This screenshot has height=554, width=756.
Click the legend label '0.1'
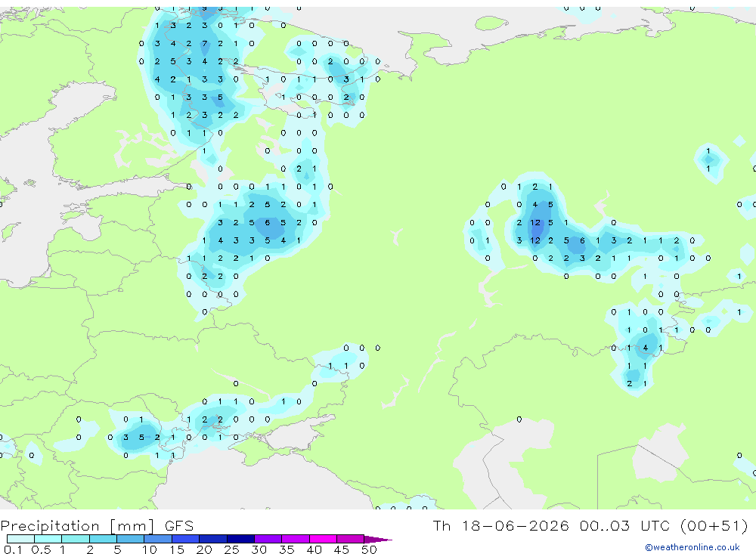13,549
